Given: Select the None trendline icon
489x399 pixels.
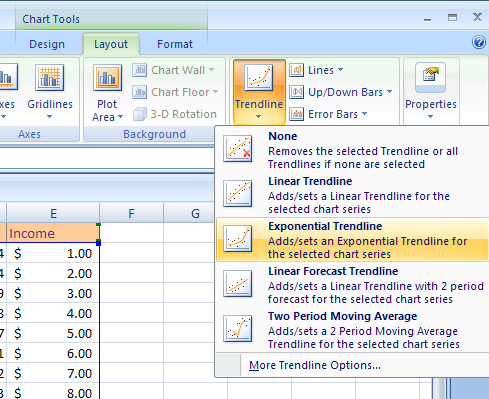Looking at the screenshot, I should pyautogui.click(x=238, y=148).
